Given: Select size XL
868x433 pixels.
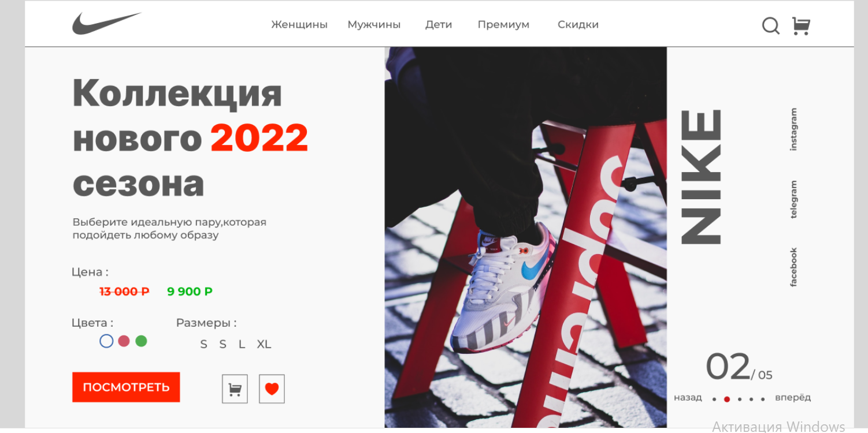Looking at the screenshot, I should pyautogui.click(x=264, y=345).
